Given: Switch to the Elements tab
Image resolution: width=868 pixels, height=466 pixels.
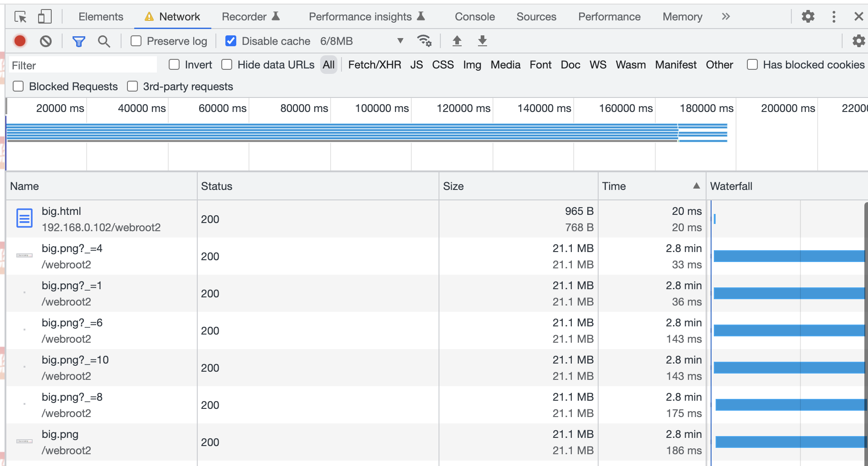Looking at the screenshot, I should coord(101,17).
